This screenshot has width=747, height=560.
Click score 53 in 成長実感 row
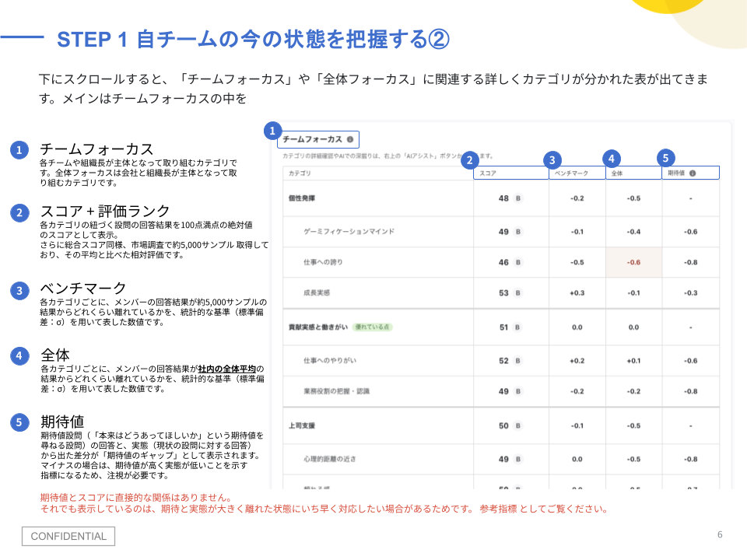503,293
